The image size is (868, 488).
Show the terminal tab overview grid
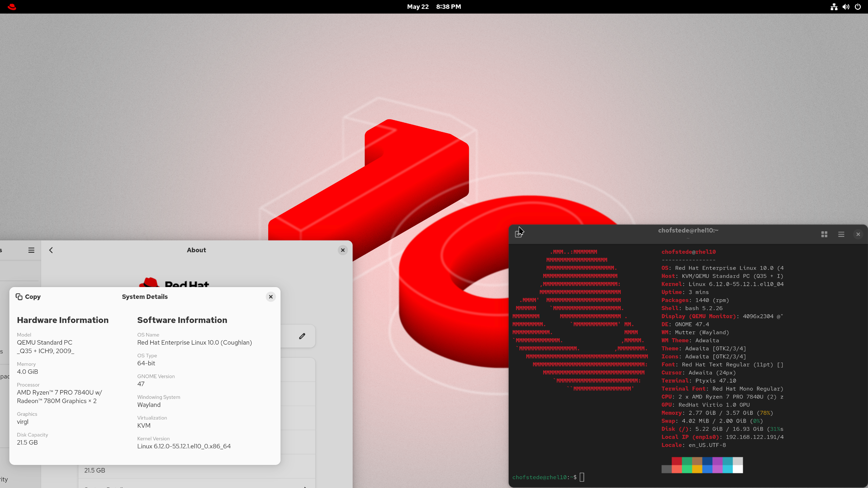824,234
